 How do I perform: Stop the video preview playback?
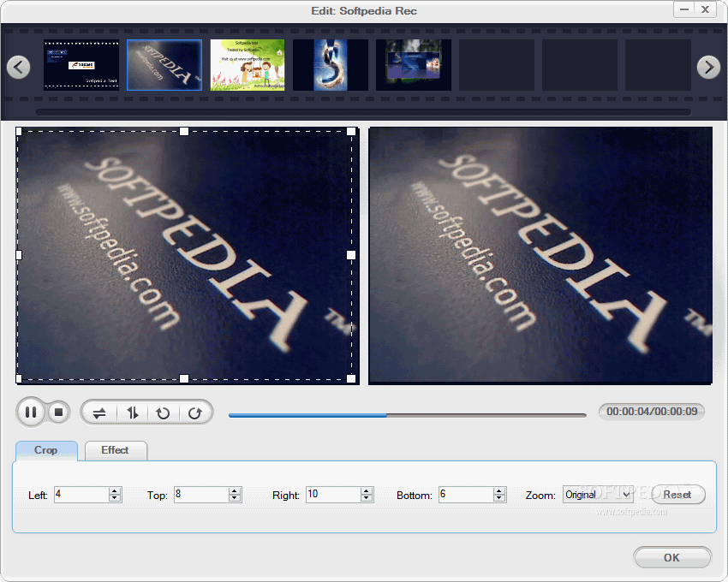[58, 413]
